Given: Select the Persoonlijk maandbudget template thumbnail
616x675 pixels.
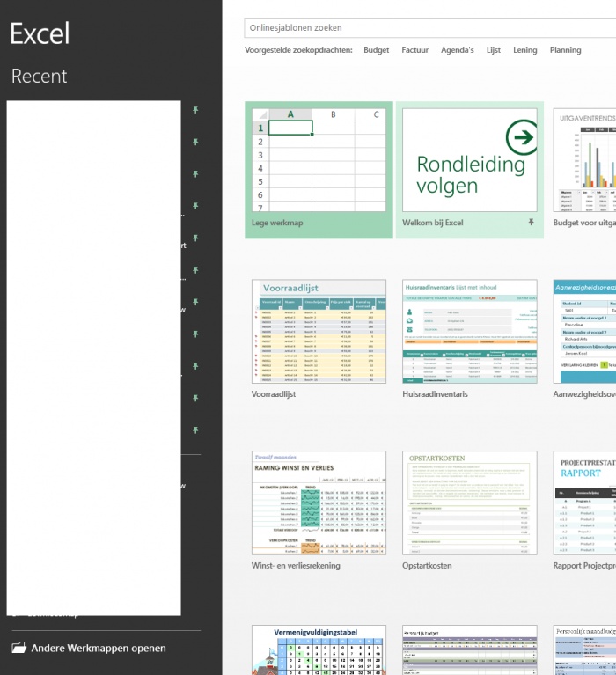Looking at the screenshot, I should (584, 650).
